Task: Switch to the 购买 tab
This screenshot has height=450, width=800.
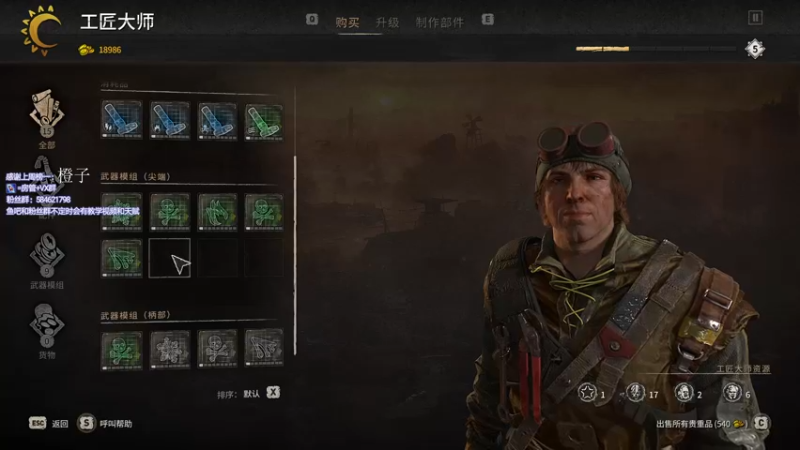Action: coord(347,22)
